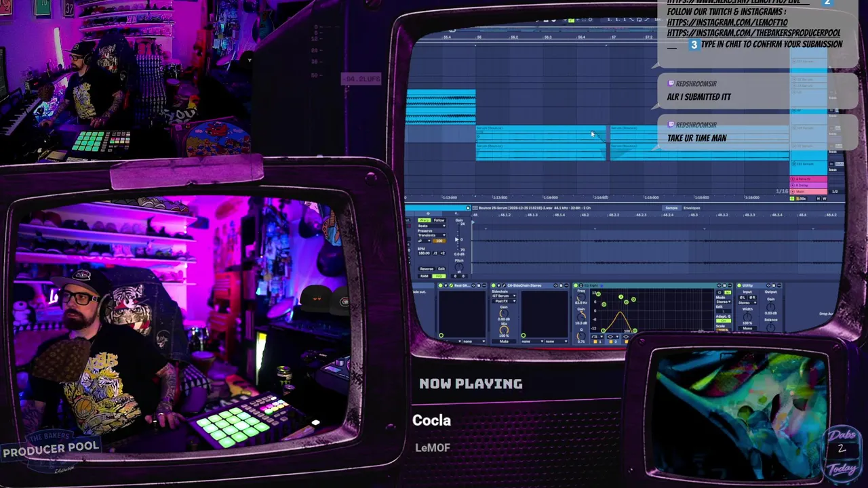The height and width of the screenshot is (488, 868).
Task: Halve the clip BPM with /2 button
Action: (x=435, y=253)
